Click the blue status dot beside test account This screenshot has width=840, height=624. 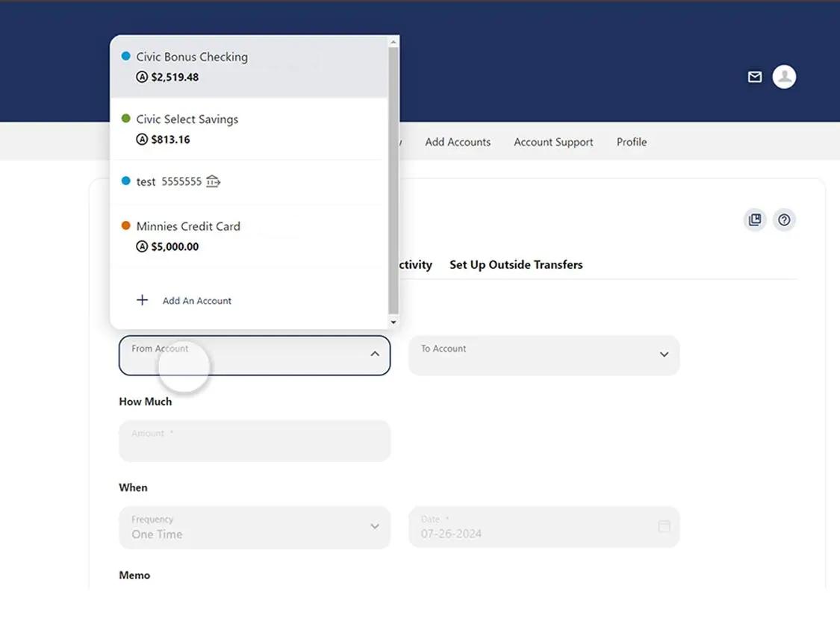coord(126,181)
